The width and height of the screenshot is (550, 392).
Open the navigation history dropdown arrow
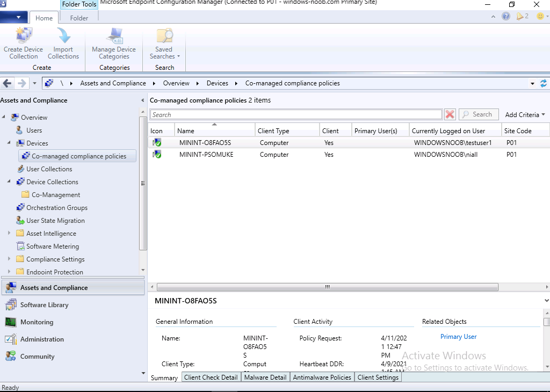tap(34, 83)
